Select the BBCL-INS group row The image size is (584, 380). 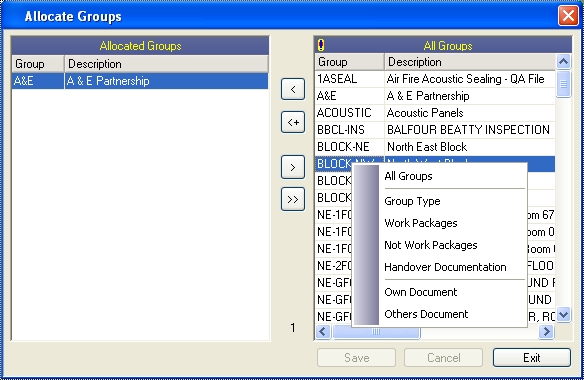tap(435, 130)
